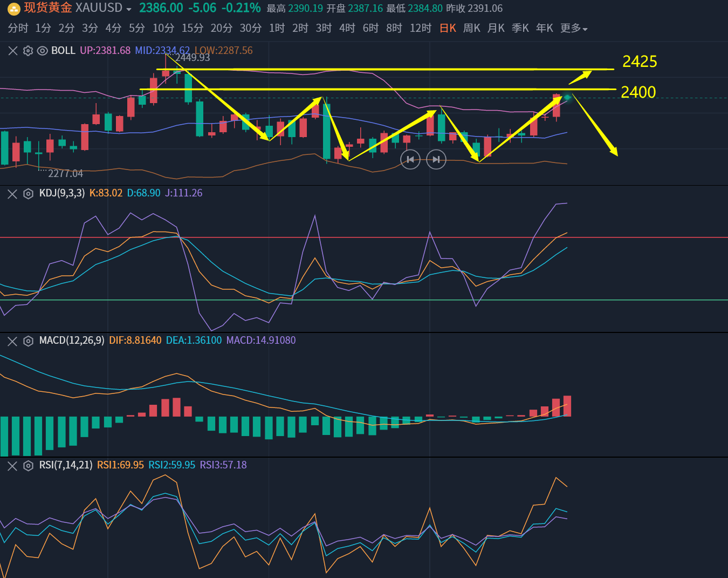Select the 月K monthly chart
Image resolution: width=728 pixels, height=578 pixels.
[x=496, y=28]
